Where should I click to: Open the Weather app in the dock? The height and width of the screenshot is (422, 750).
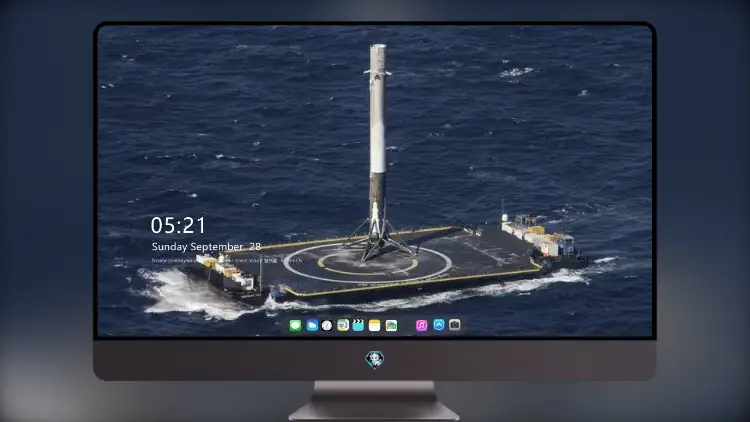click(312, 326)
